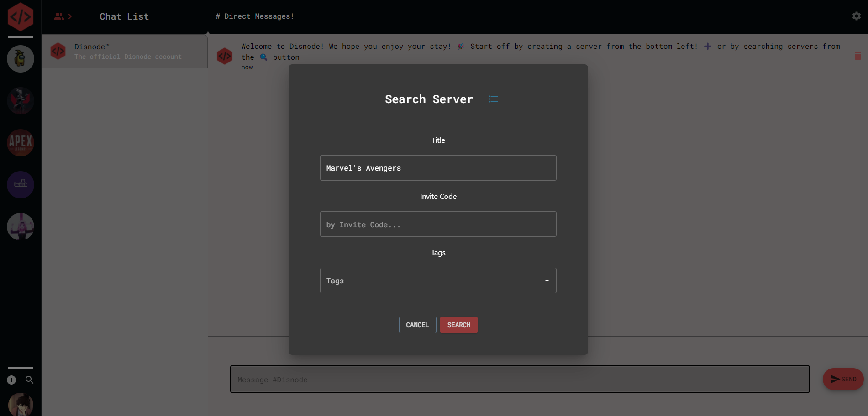This screenshot has width=868, height=416.
Task: Click the Chat List header text
Action: [124, 16]
